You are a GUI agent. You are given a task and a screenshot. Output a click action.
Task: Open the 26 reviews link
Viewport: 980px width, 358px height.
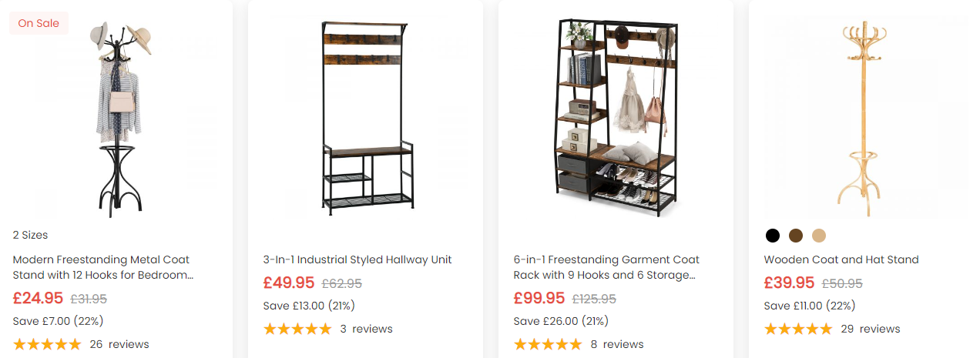pyautogui.click(x=119, y=344)
